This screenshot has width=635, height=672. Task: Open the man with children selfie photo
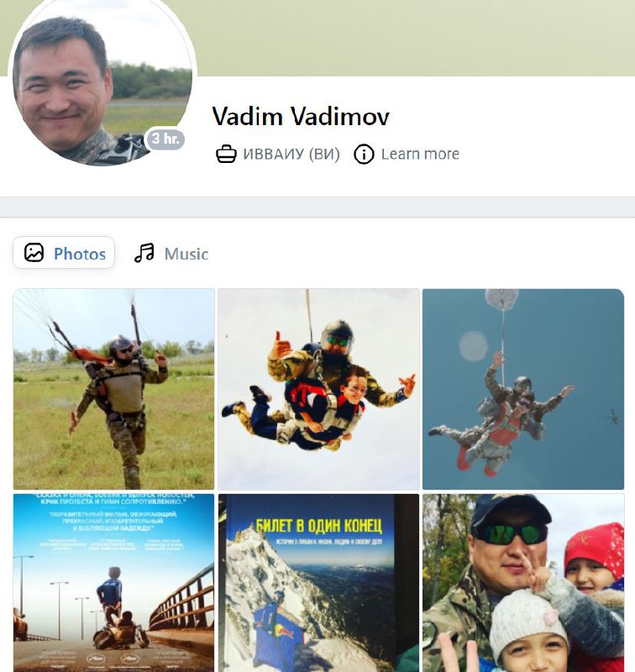tap(523, 583)
